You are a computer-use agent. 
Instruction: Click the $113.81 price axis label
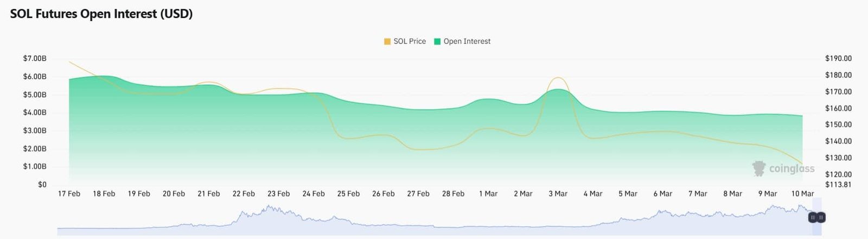(x=838, y=185)
